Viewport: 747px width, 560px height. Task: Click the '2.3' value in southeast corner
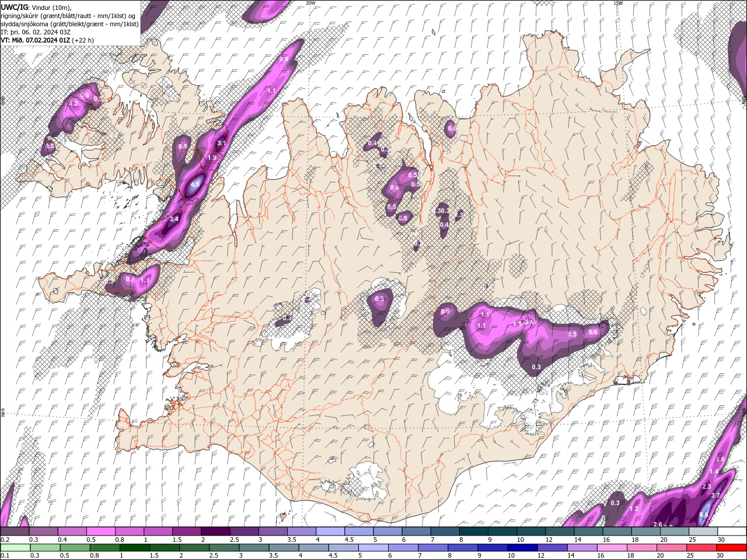(x=706, y=487)
